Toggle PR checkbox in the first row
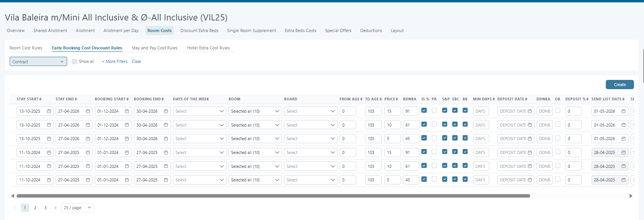Screen dimensions: 644x220 click(x=434, y=110)
